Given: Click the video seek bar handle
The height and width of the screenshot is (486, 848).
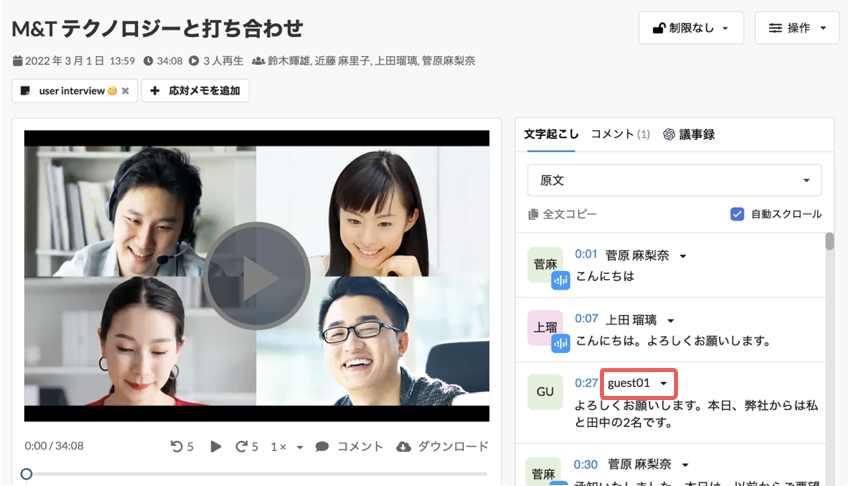Looking at the screenshot, I should click(x=26, y=474).
